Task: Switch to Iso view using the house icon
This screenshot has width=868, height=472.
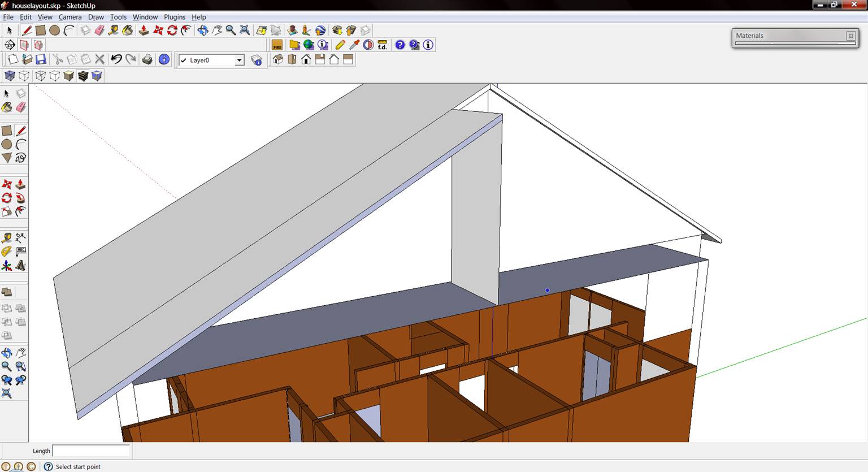Action: tap(278, 59)
